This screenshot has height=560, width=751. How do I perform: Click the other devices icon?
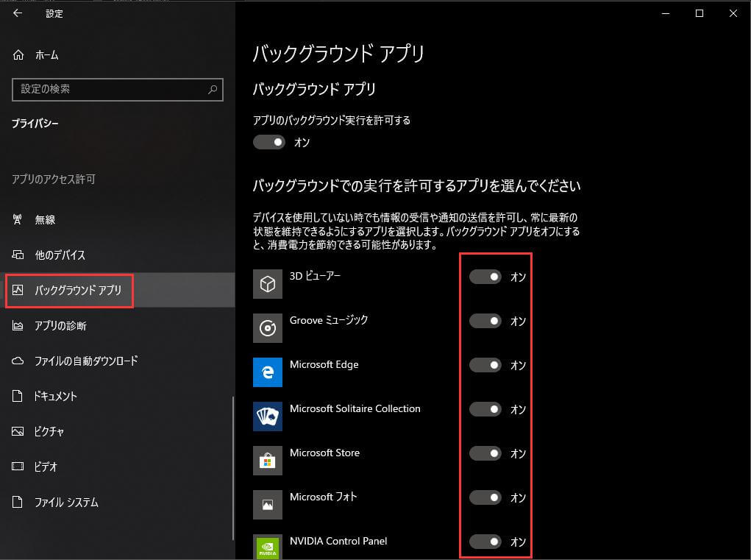tap(18, 255)
